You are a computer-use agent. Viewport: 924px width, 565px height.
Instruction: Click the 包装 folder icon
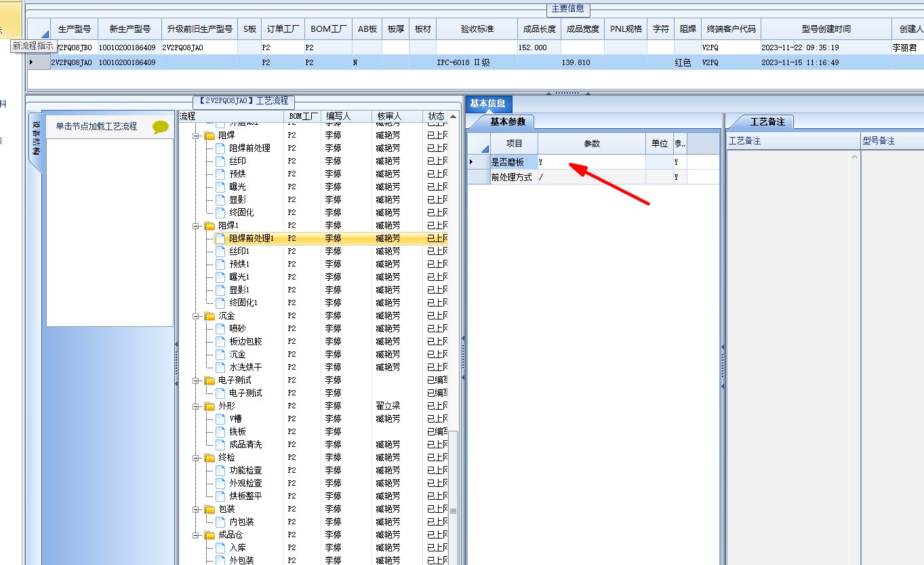point(209,509)
